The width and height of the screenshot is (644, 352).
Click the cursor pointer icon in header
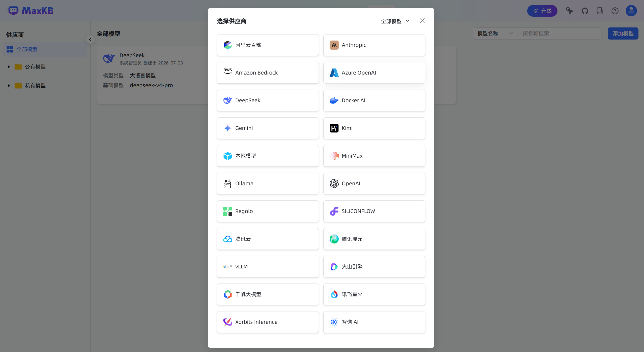[570, 11]
